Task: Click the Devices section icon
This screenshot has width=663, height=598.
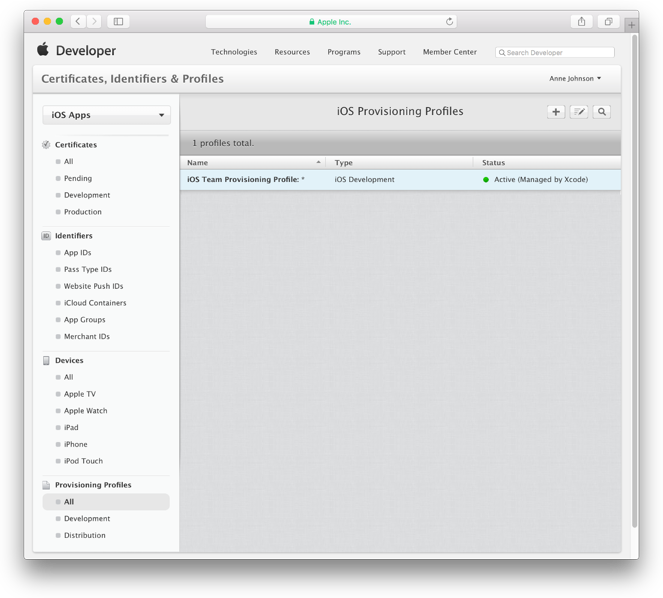Action: tap(46, 360)
